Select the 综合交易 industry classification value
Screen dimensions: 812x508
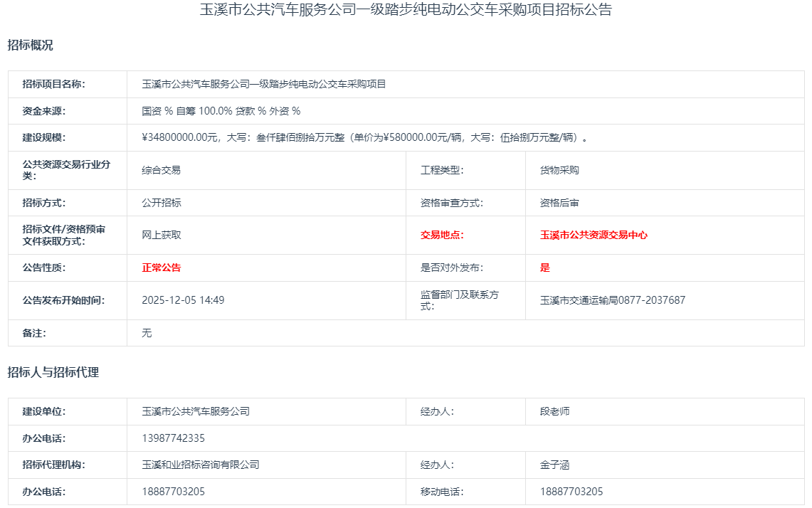[x=162, y=170]
